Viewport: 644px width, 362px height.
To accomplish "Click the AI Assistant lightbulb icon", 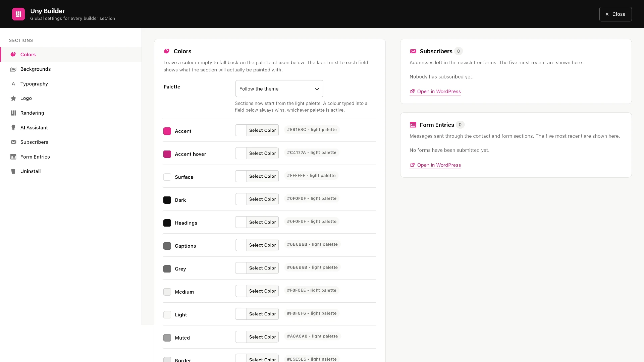I will 13,127.
